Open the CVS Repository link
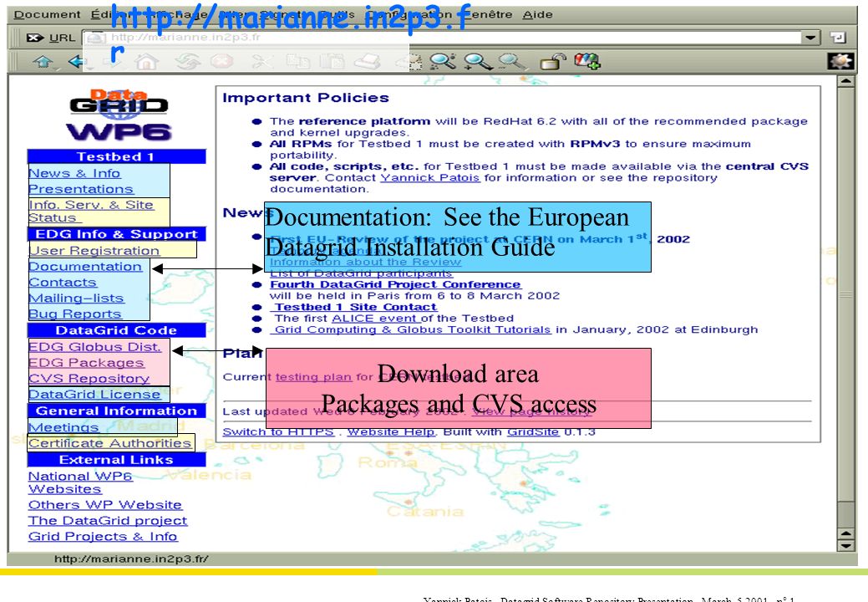The width and height of the screenshot is (868, 602). [x=89, y=379]
